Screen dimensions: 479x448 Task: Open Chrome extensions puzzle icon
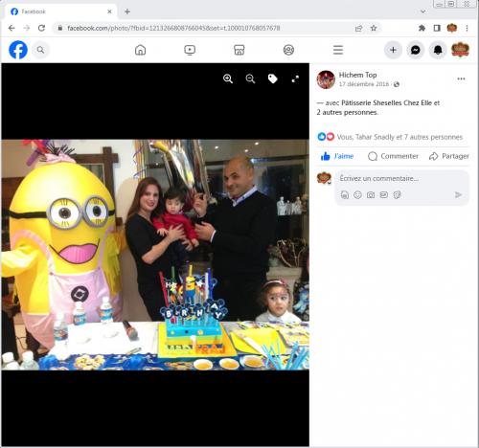[x=422, y=28]
